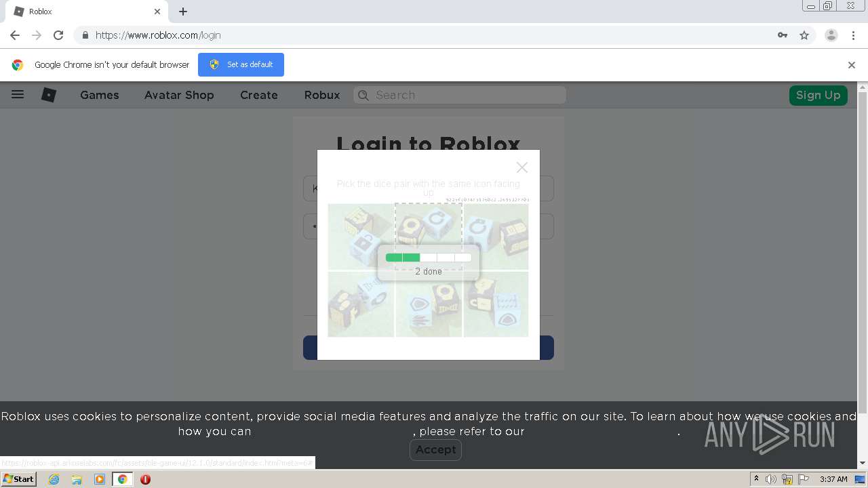Go to Avatar Shop

[179, 95]
